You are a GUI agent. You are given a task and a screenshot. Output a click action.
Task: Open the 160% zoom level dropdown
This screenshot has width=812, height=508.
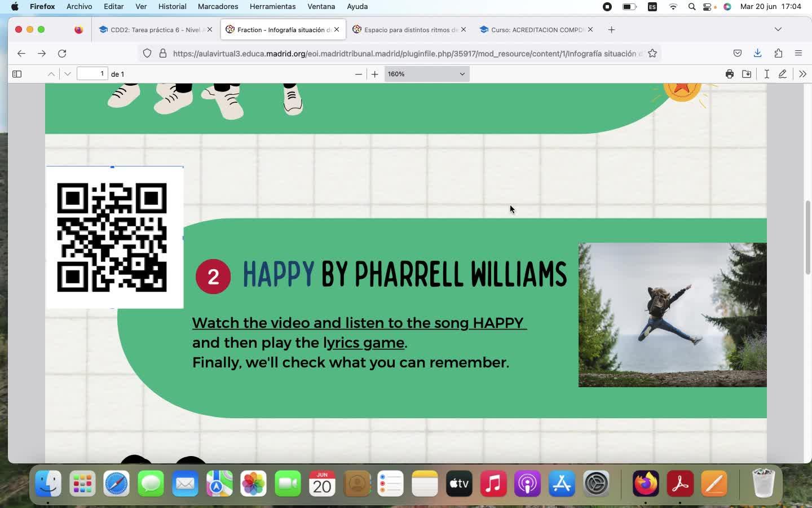click(x=427, y=74)
